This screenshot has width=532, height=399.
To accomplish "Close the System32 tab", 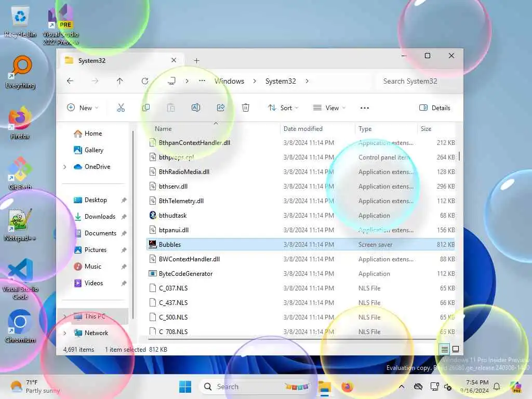I will click(174, 60).
